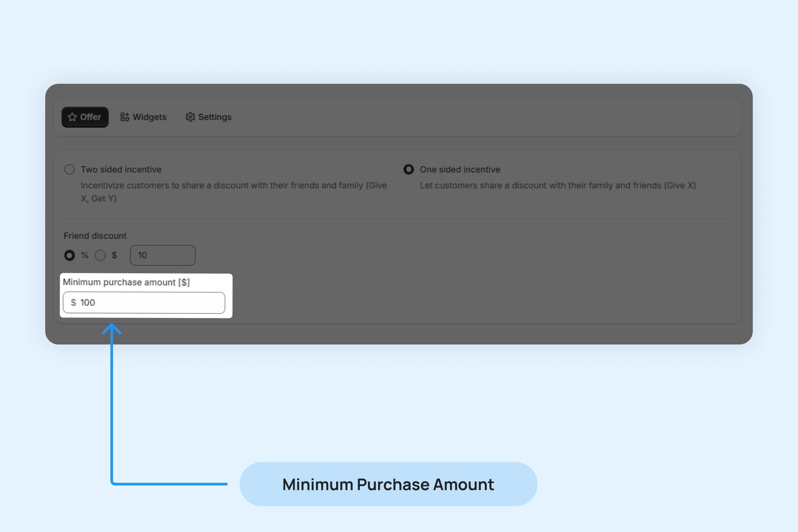The width and height of the screenshot is (798, 532).
Task: Switch to the Widgets tab text
Action: coord(149,117)
